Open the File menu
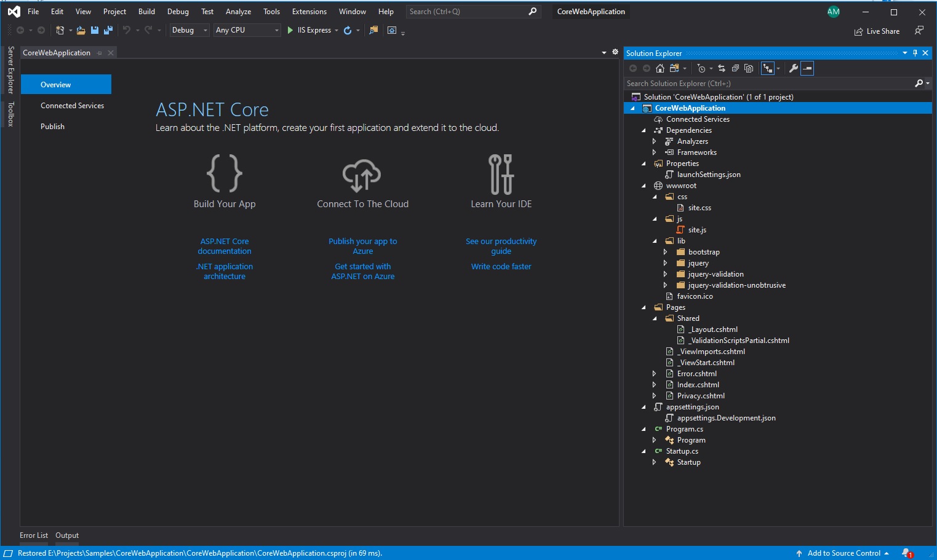The width and height of the screenshot is (937, 560). click(33, 12)
